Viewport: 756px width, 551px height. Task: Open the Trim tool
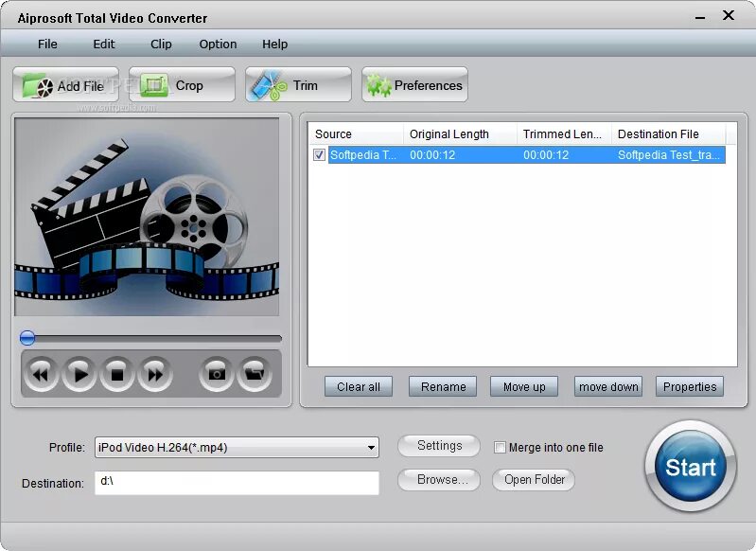(x=298, y=85)
